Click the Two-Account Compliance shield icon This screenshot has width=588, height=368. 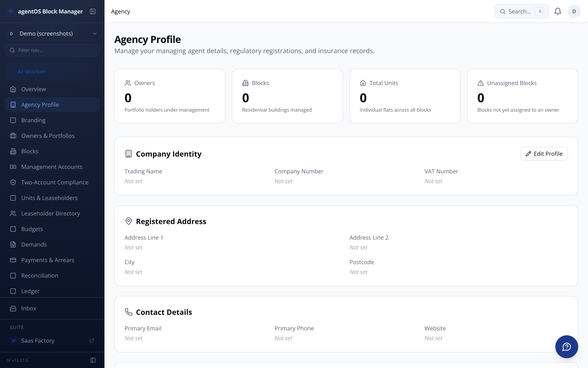[x=13, y=182]
